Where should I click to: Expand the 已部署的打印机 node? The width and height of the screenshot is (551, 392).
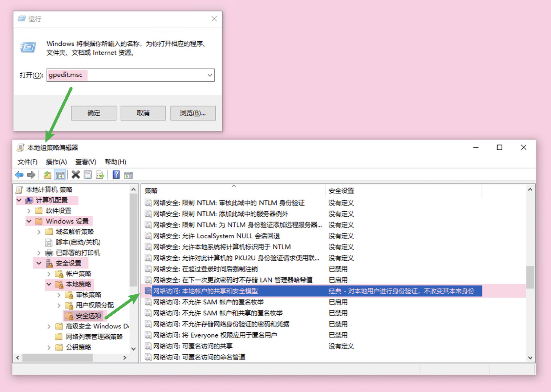39,253
